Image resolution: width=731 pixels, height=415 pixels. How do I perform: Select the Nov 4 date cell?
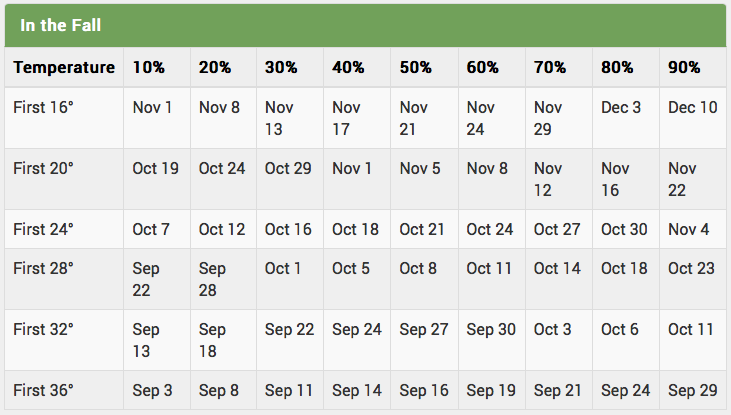coord(688,230)
